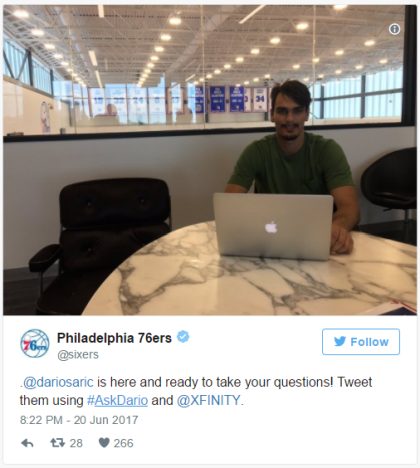This screenshot has width=420, height=468.
Task: Click the Apple laptop in the photo
Action: [273, 226]
